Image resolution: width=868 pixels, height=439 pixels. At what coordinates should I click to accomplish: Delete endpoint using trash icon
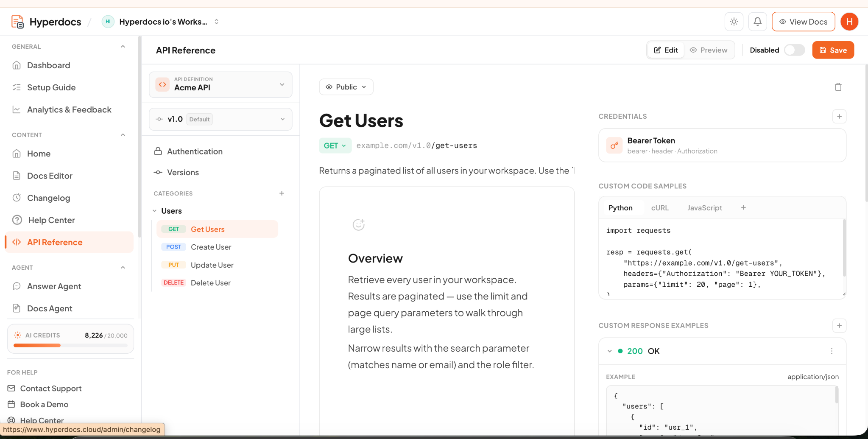[838, 87]
